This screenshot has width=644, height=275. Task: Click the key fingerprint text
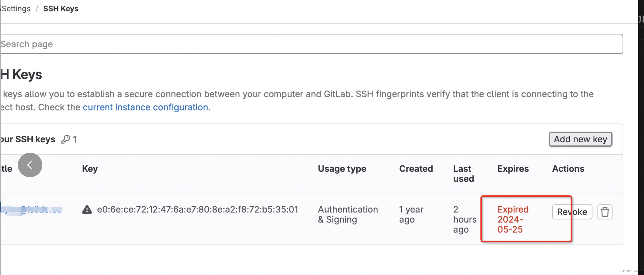click(x=198, y=210)
